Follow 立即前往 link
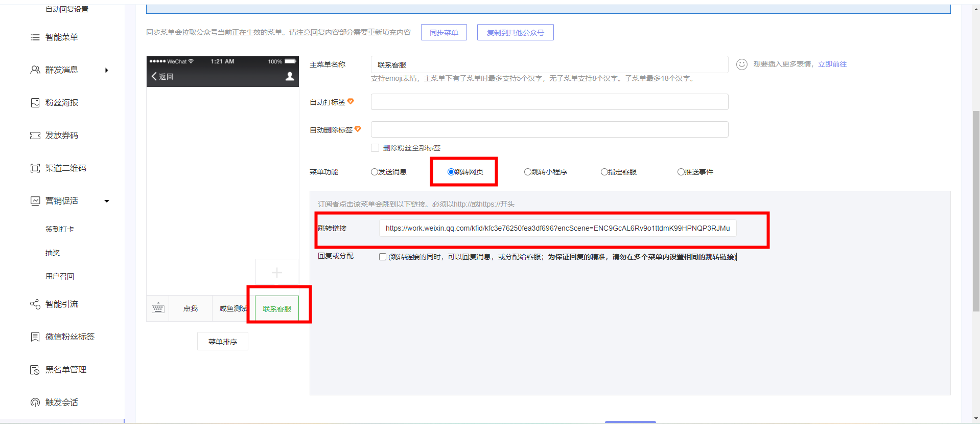This screenshot has height=424, width=980. pyautogui.click(x=832, y=64)
